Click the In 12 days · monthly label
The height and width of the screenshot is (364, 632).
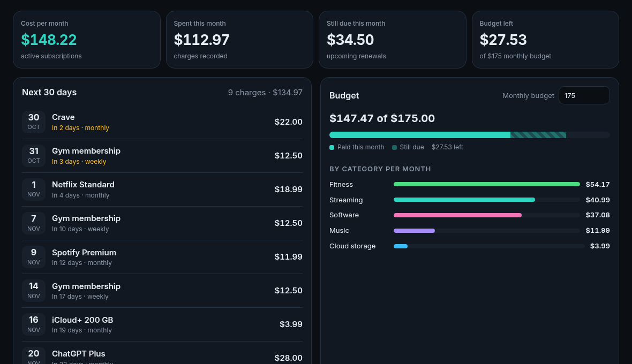click(82, 262)
